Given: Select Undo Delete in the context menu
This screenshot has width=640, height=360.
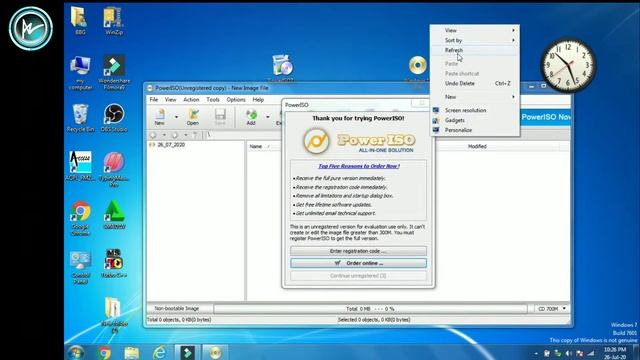Looking at the screenshot, I should 475,83.
